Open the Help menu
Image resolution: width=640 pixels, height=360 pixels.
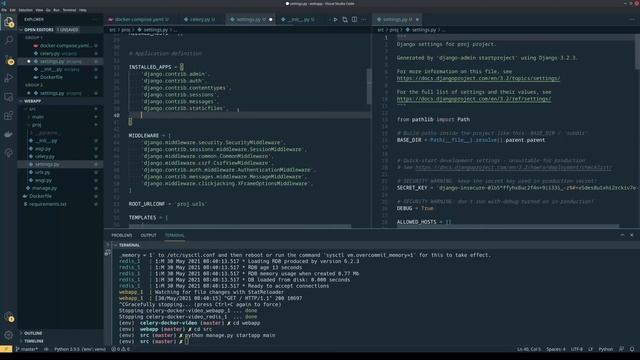82,10
